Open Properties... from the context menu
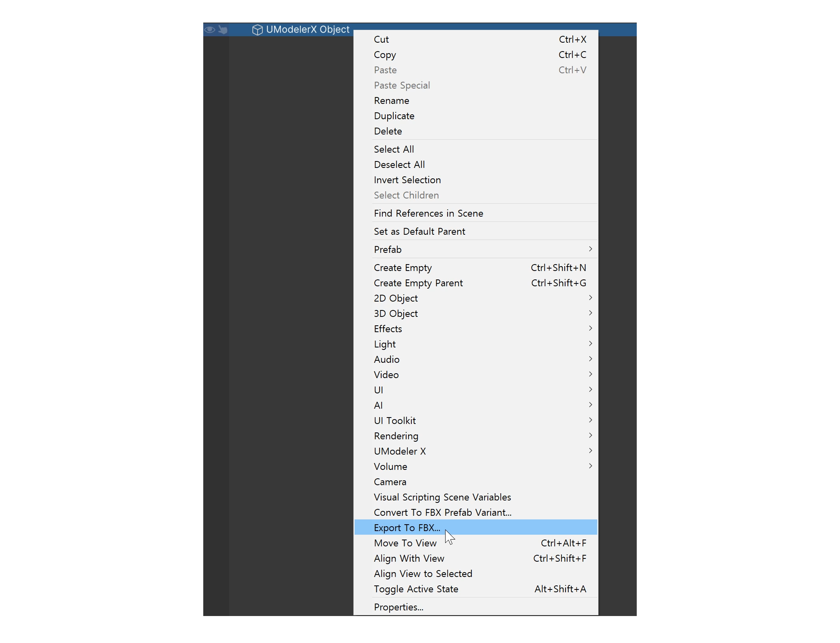840x643 pixels. [476, 607]
